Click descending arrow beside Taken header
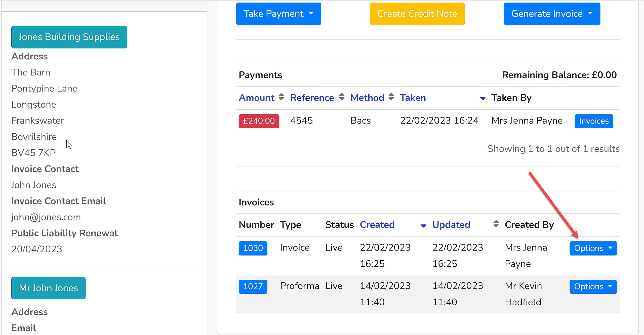Screen dimensions: 644x335 point(482,99)
